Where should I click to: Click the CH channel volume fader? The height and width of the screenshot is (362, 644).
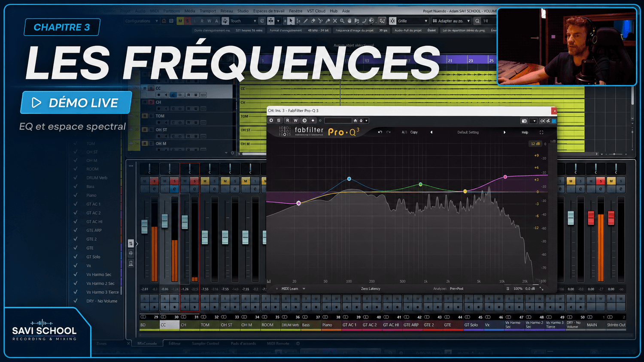[185, 222]
